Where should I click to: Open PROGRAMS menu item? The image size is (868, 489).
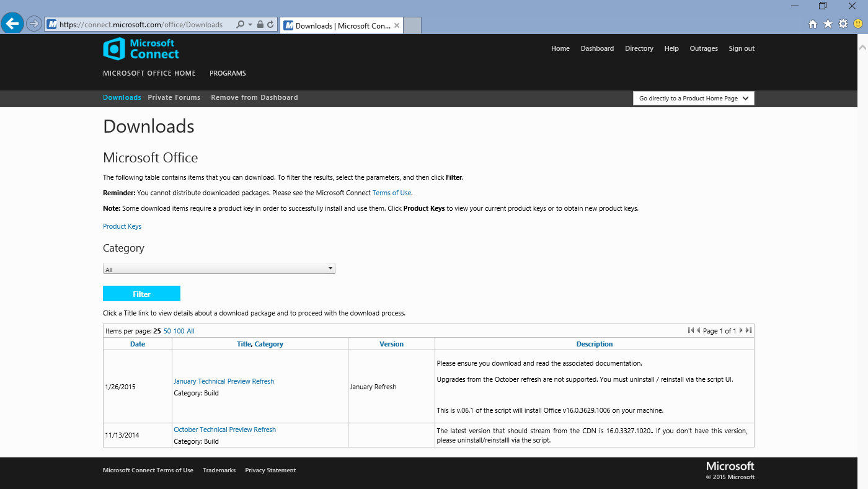pyautogui.click(x=228, y=73)
